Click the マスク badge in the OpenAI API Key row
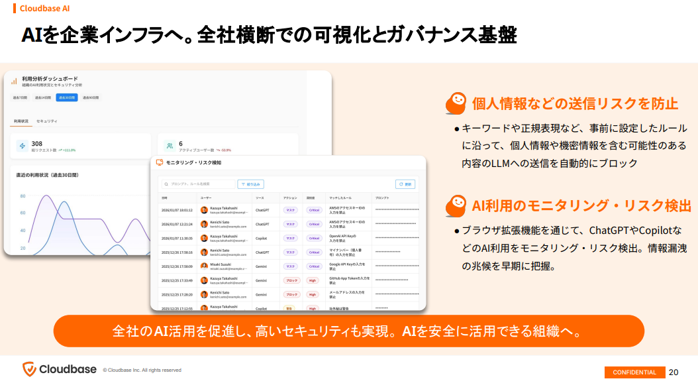Screen dimensions: 698x389 point(290,238)
